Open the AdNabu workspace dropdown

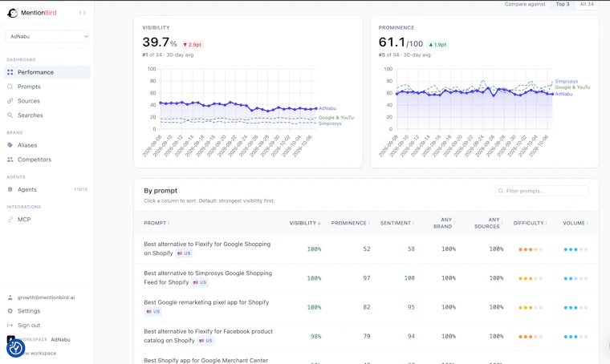[47, 37]
